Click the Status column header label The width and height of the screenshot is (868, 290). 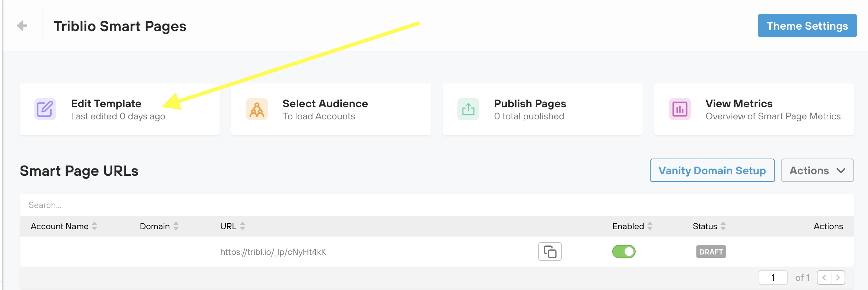coord(705,226)
